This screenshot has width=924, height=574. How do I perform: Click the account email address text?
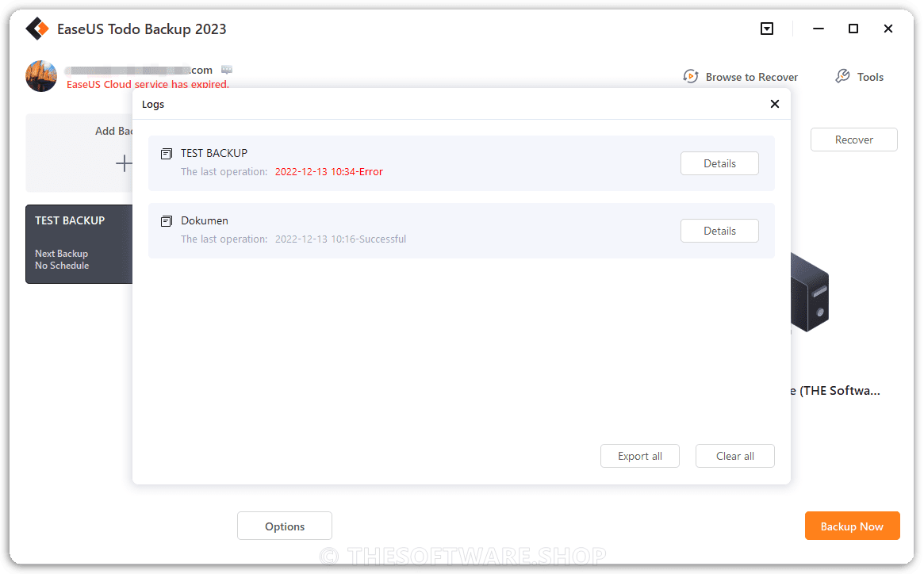[139, 70]
